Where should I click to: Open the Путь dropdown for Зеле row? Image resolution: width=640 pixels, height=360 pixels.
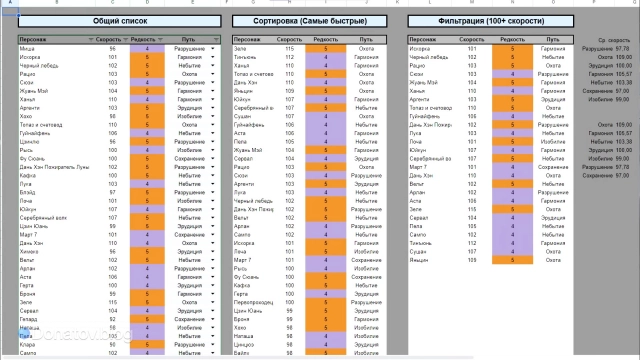213,302
